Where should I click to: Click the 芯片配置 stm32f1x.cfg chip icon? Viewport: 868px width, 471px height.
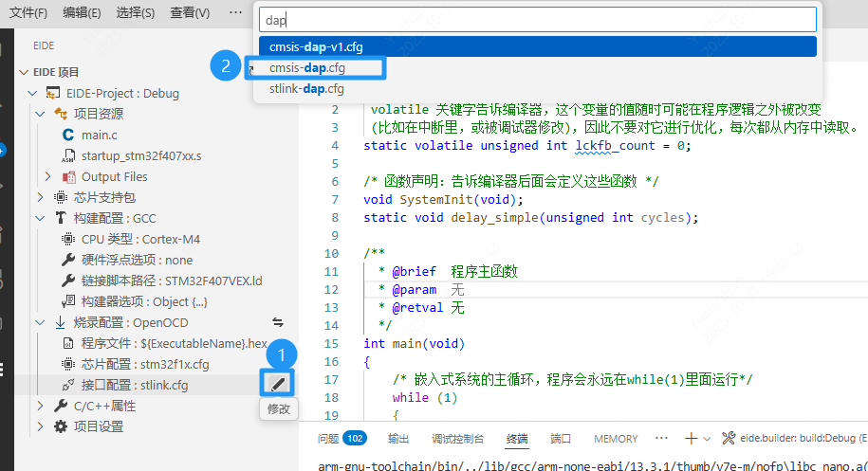pyautogui.click(x=68, y=364)
